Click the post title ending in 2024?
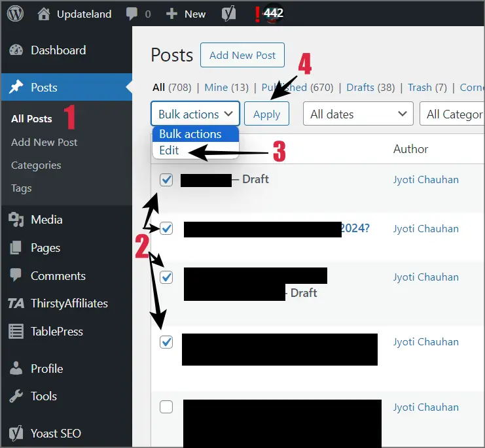 tap(276, 229)
